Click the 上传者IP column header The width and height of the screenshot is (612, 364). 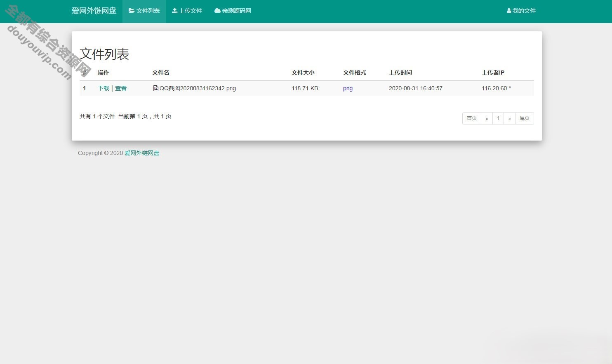pyautogui.click(x=493, y=73)
